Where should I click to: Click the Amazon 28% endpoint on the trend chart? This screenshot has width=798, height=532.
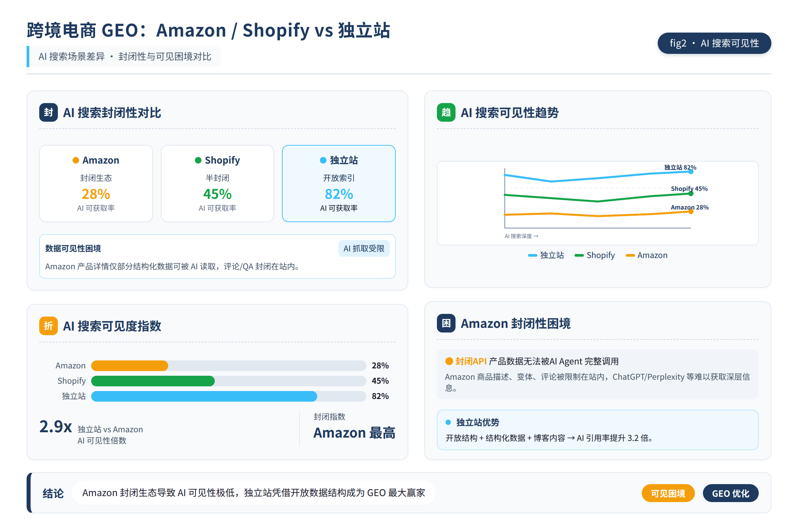[x=691, y=212]
